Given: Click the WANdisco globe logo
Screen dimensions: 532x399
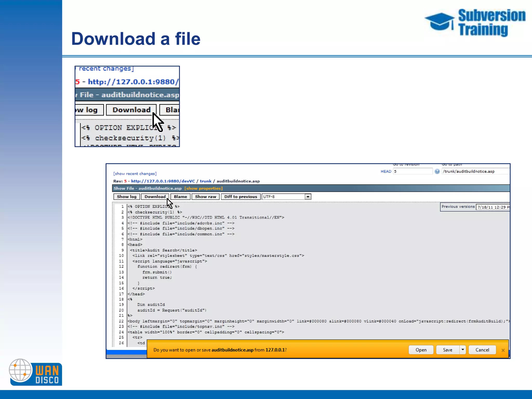Looking at the screenshot, I should (x=21, y=370).
